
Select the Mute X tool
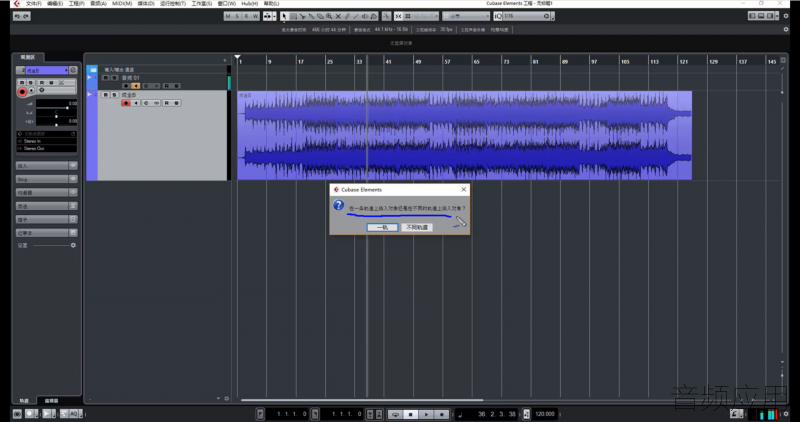[338, 16]
